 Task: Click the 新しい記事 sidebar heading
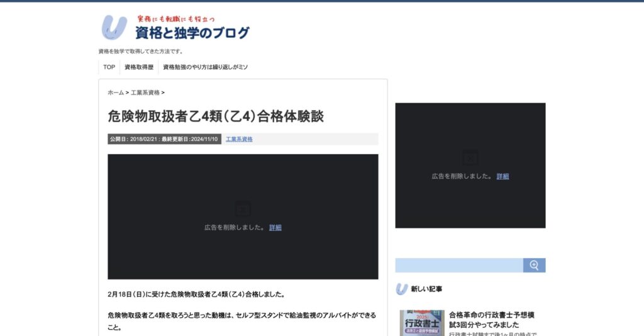426,289
